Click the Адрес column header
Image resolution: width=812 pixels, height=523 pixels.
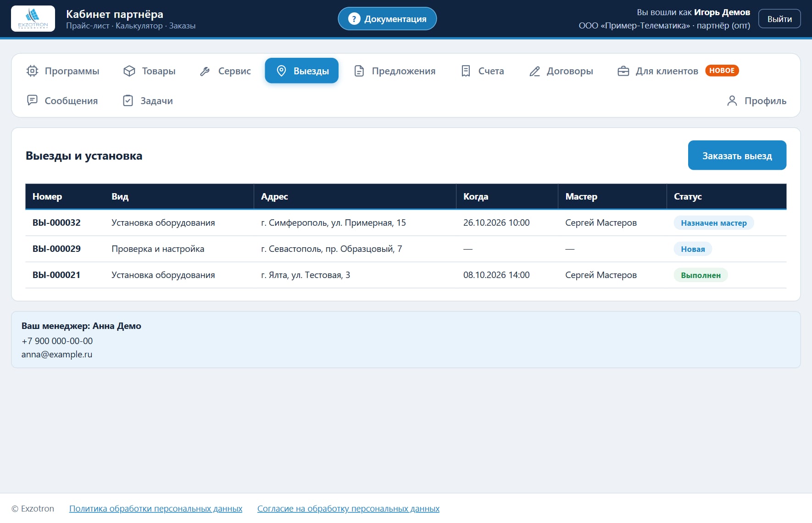[x=355, y=196]
